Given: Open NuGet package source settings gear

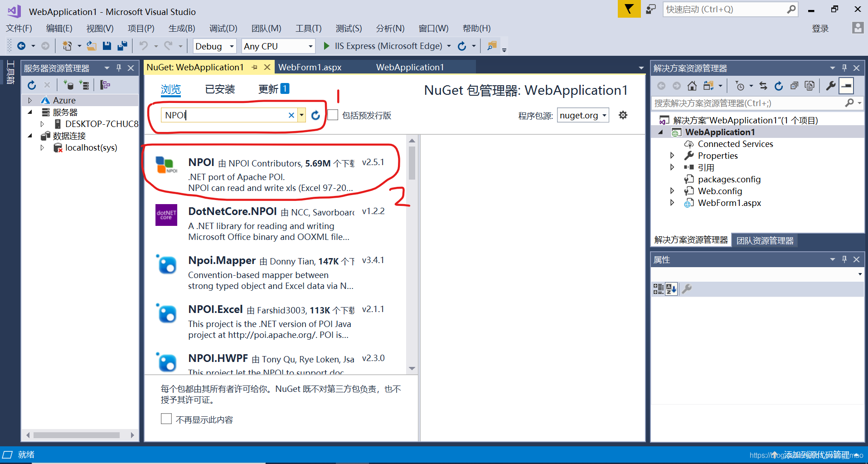Looking at the screenshot, I should point(623,115).
